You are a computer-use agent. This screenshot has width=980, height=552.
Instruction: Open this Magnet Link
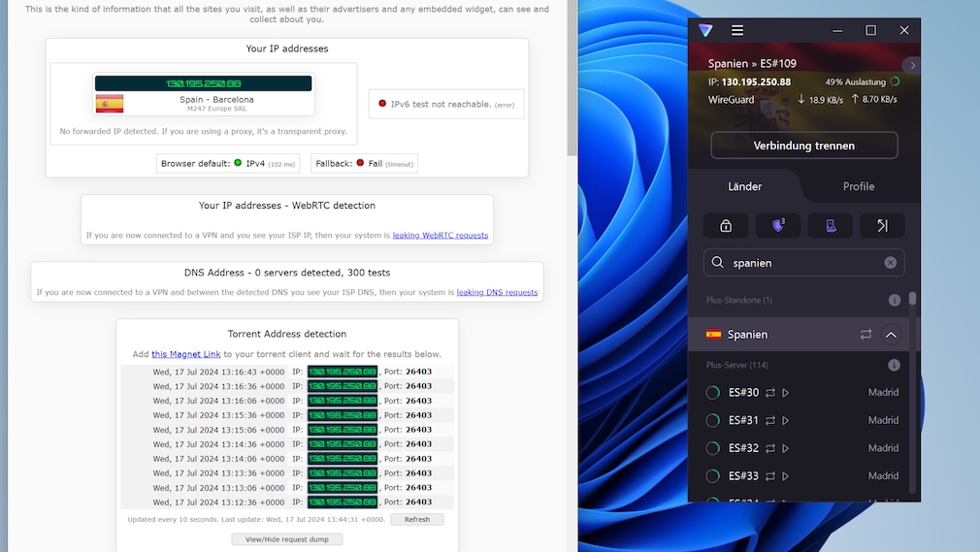185,354
